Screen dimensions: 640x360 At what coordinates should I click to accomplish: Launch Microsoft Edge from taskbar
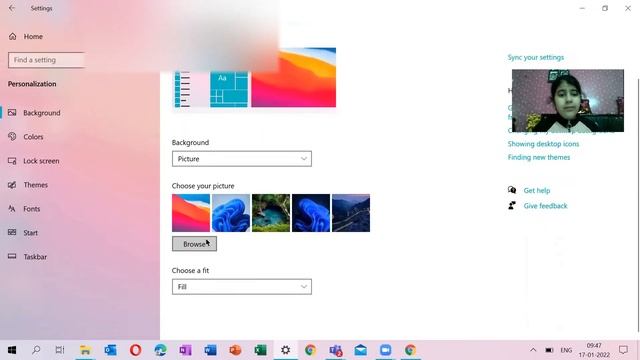point(160,350)
